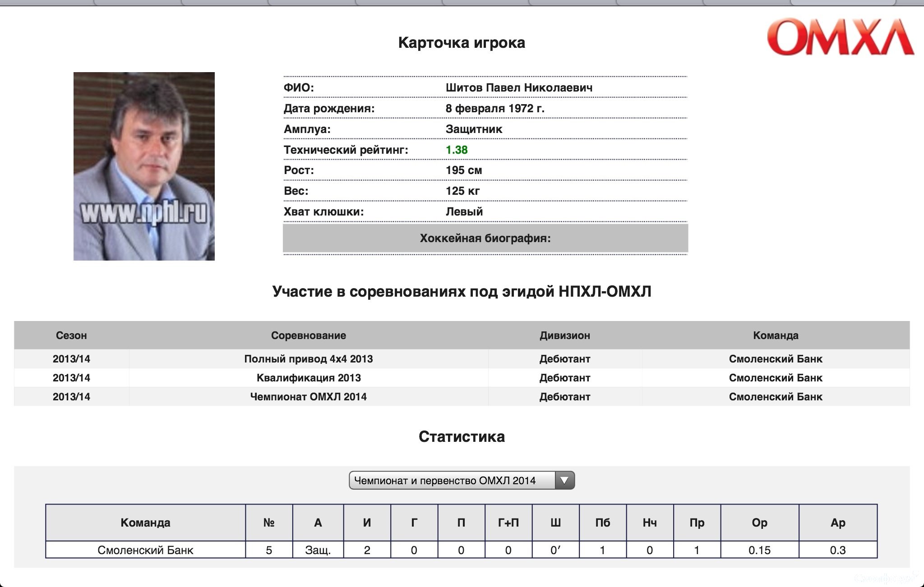Open Квалификация 2013 competition
Viewport: 924px width, 587px height.
click(309, 378)
